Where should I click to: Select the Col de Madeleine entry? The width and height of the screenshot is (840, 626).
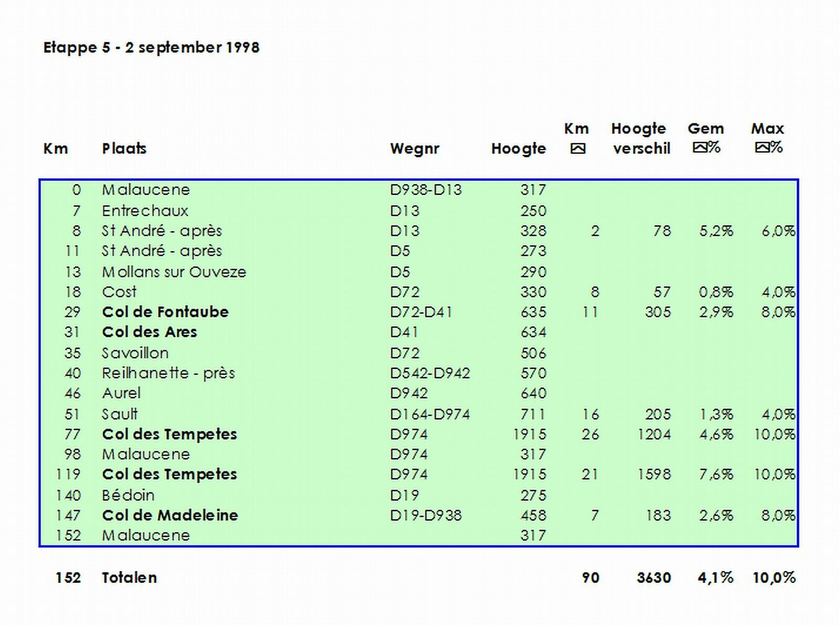[x=170, y=515]
